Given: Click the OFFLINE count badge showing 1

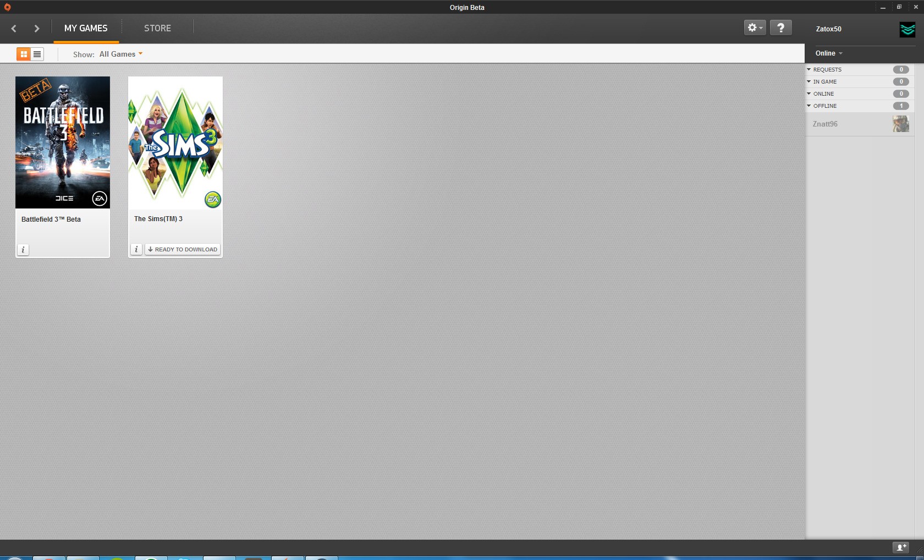Looking at the screenshot, I should click(x=901, y=106).
